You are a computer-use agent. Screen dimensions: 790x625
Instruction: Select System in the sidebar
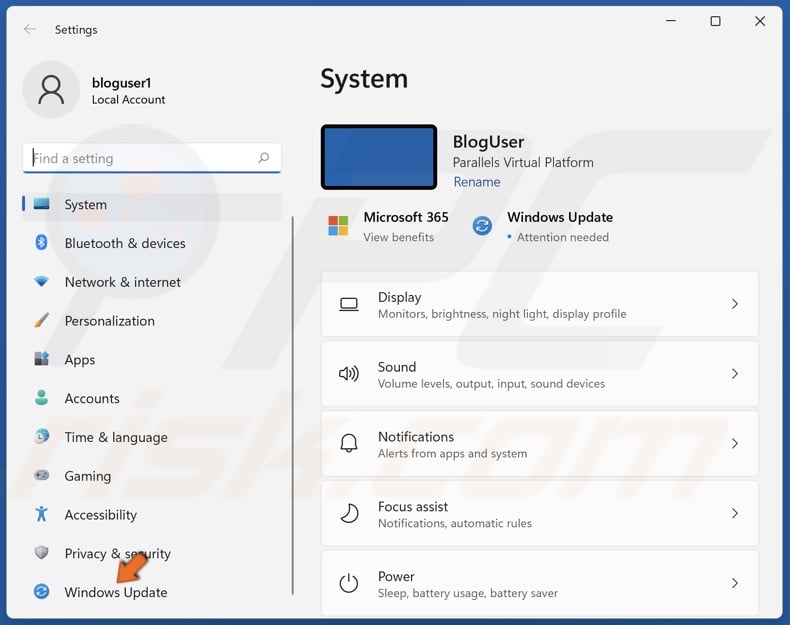(152, 204)
